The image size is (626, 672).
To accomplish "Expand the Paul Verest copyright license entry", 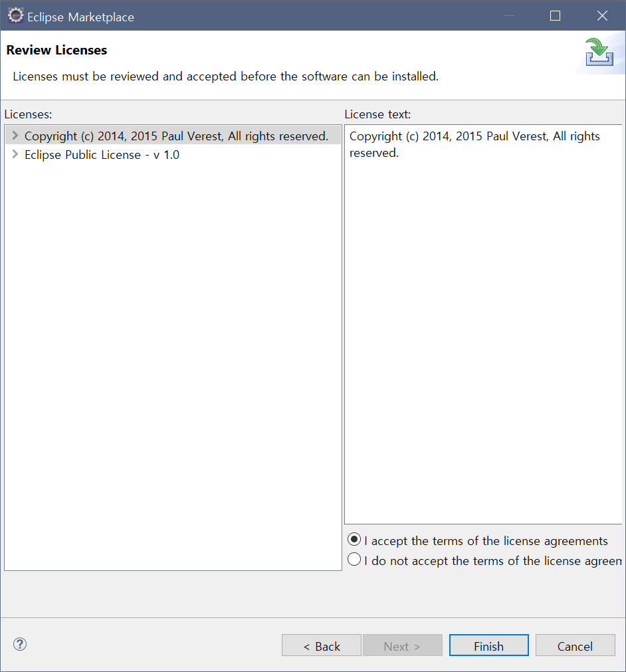I will pyautogui.click(x=15, y=136).
